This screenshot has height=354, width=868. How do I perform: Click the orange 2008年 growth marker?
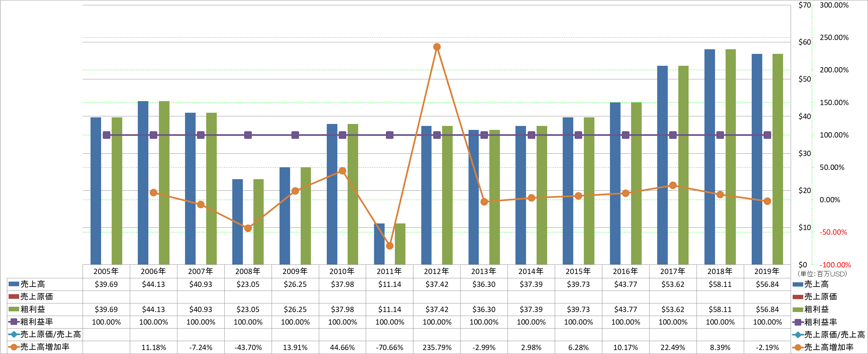(248, 228)
